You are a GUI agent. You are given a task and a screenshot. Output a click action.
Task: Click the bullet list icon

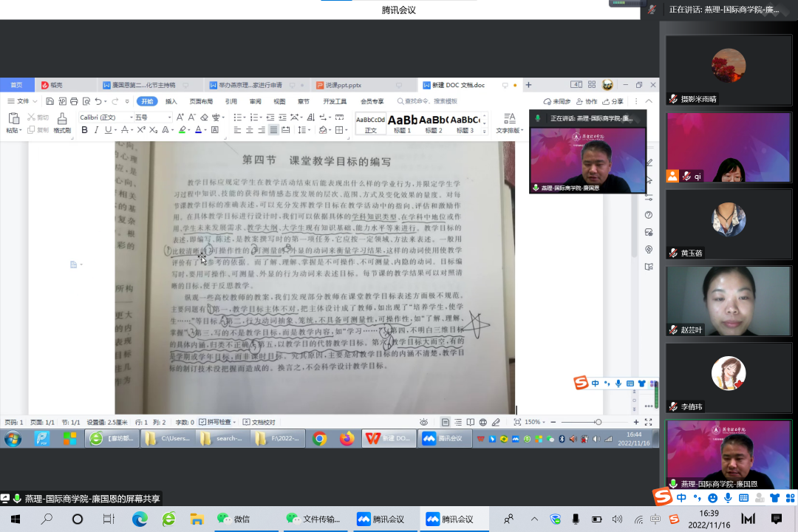pyautogui.click(x=237, y=117)
